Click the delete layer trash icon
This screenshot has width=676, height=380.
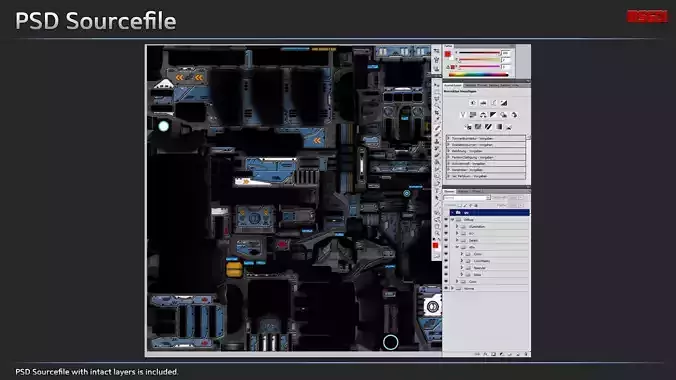[x=526, y=354]
